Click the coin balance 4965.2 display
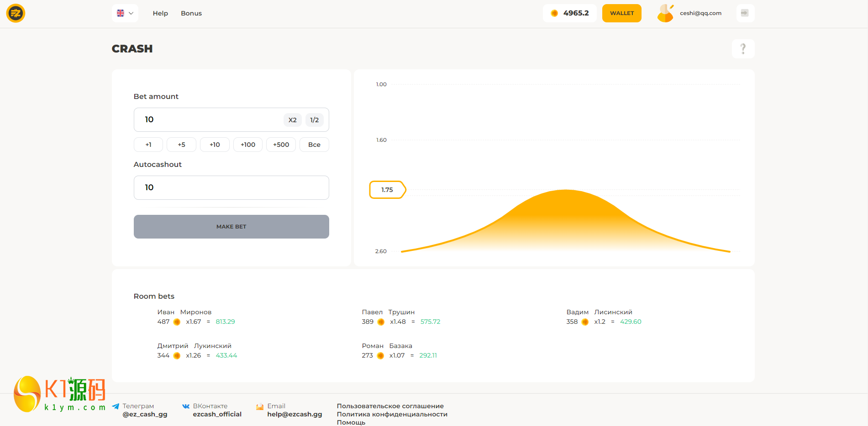The width and height of the screenshot is (868, 426). 569,13
